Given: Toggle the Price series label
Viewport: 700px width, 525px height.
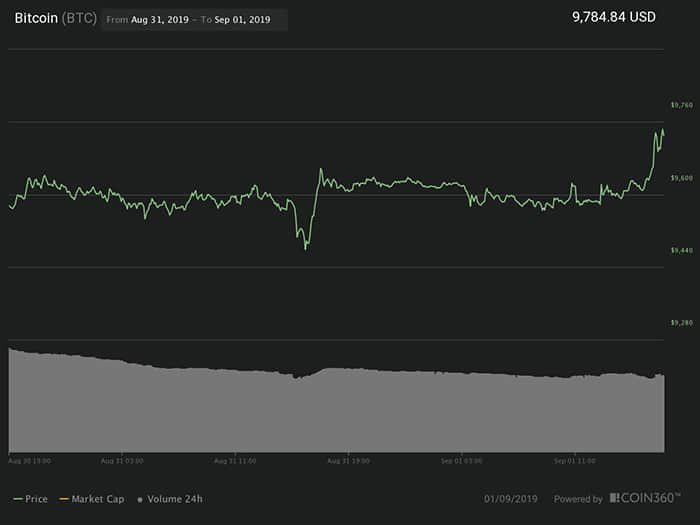Looking at the screenshot, I should (38, 498).
